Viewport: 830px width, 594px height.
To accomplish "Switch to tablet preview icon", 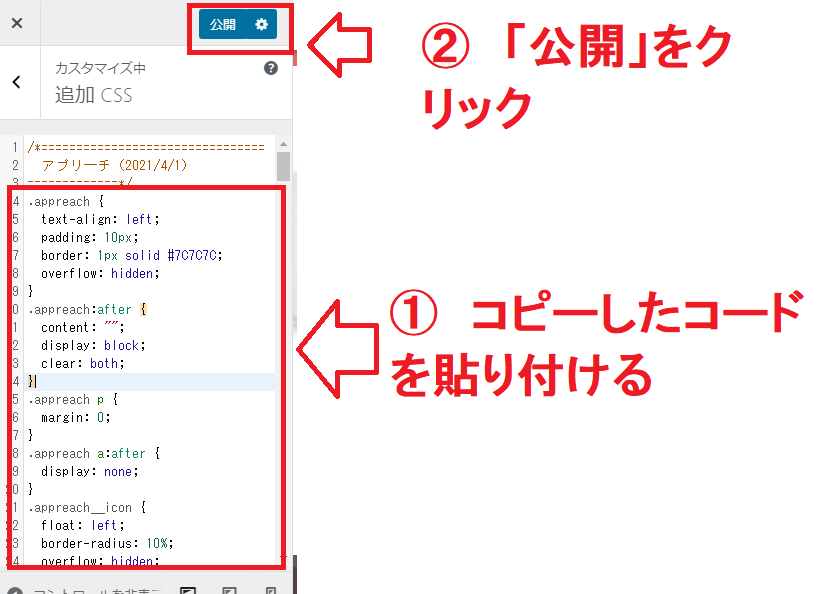I will 229,590.
